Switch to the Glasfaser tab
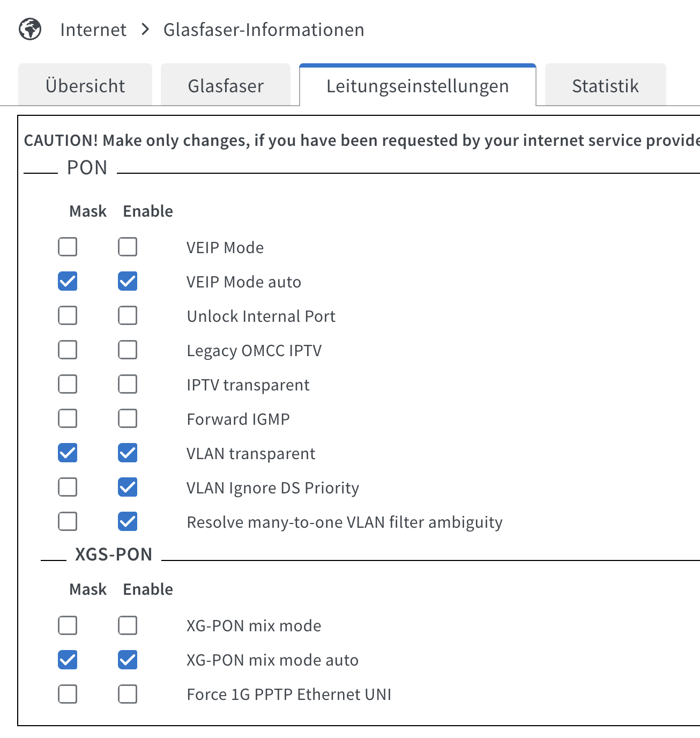The height and width of the screenshot is (738, 700). pos(226,85)
